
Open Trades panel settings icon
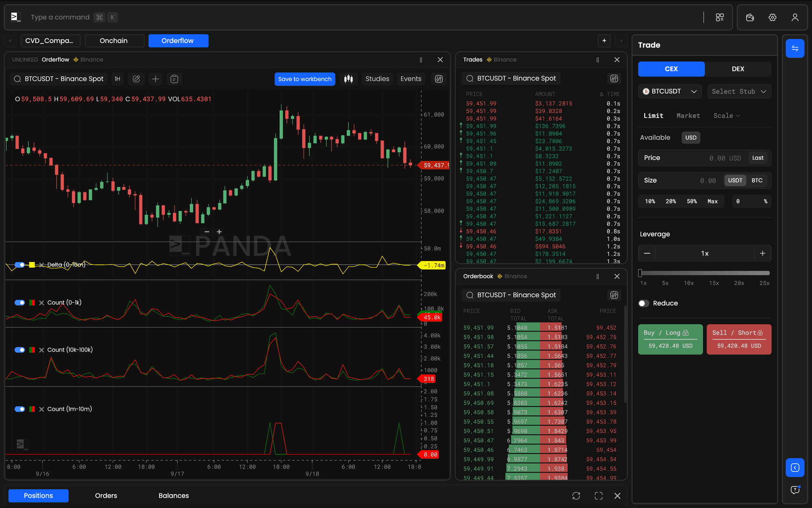[614, 78]
